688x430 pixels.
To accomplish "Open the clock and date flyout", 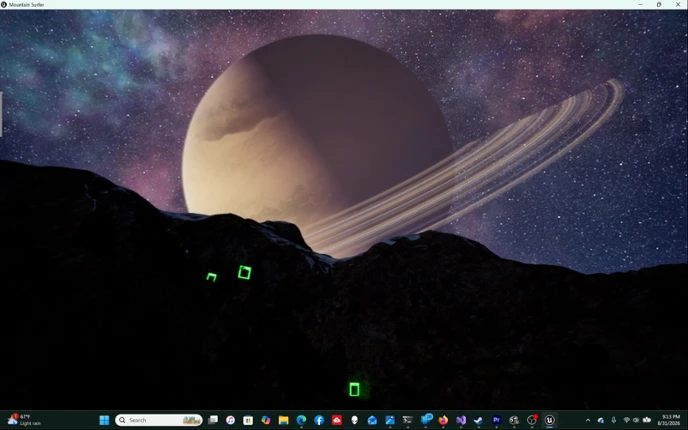I will click(669, 420).
